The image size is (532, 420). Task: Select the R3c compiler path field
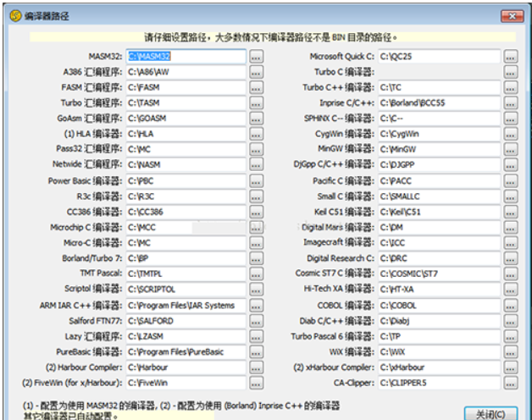point(186,196)
